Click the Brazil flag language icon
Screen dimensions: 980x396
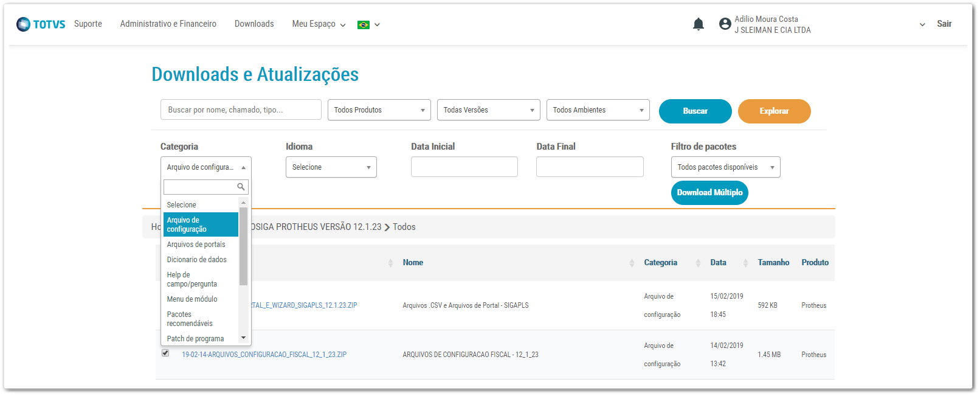[x=364, y=25]
